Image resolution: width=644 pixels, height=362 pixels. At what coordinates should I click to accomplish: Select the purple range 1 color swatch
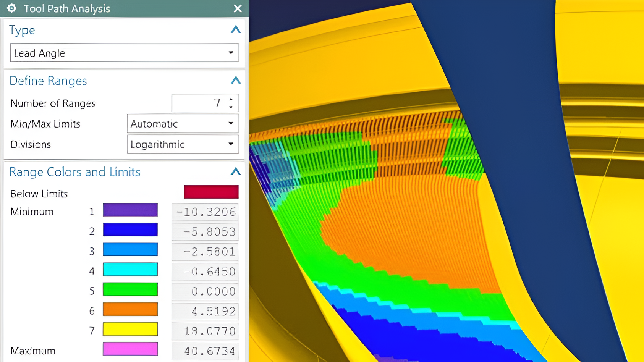click(x=130, y=210)
